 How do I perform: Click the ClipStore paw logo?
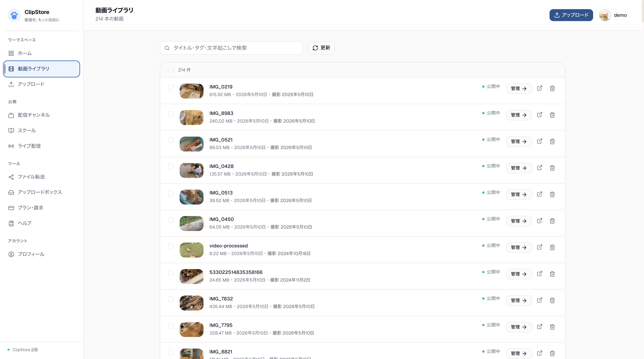click(x=14, y=15)
